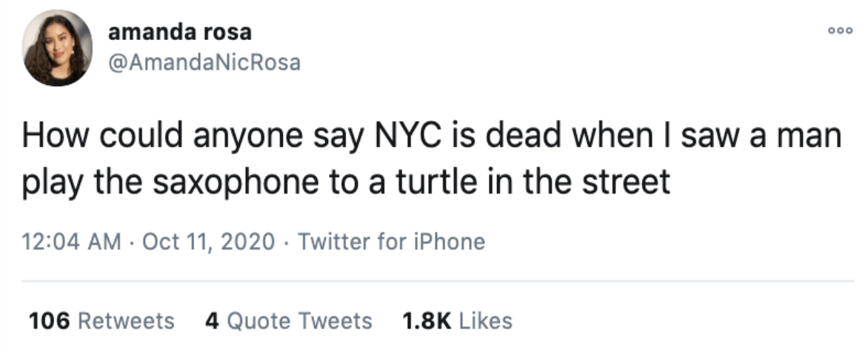Open the @AmandaNicRosa handle link
This screenshot has height=353, width=868.
[204, 62]
